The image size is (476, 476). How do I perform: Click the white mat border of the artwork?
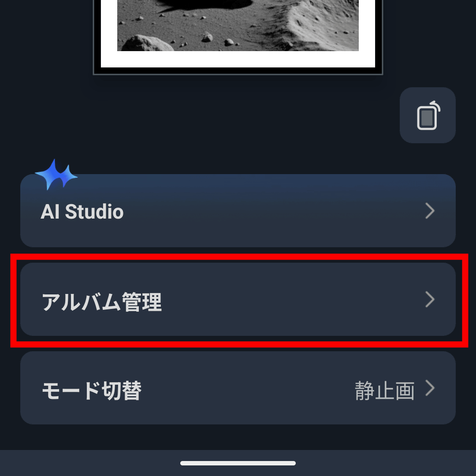(x=238, y=59)
